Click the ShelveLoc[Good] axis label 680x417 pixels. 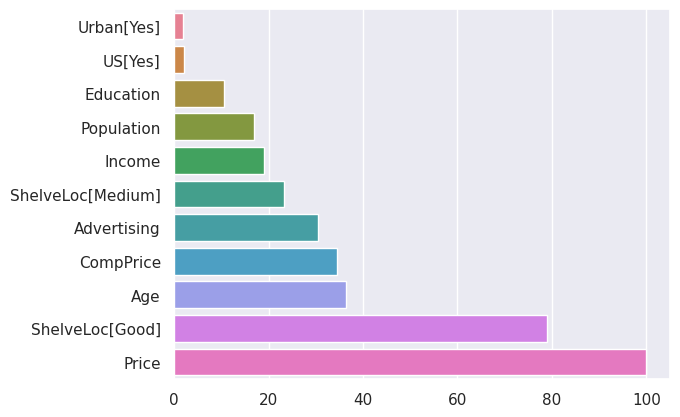point(96,329)
